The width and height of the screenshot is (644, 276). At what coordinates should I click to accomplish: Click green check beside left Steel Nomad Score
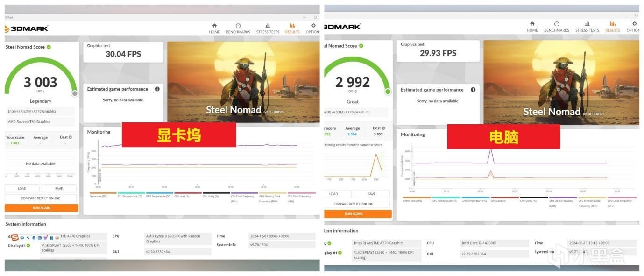tap(49, 47)
